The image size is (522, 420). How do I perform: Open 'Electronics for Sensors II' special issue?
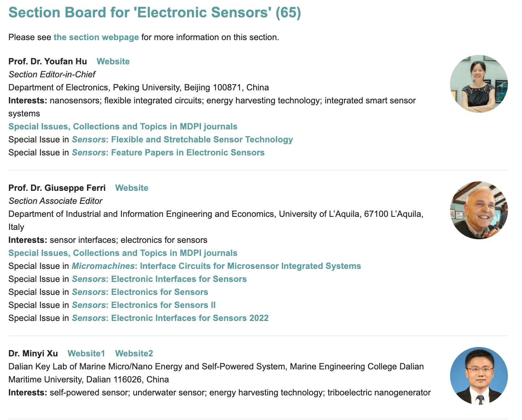[x=163, y=305]
